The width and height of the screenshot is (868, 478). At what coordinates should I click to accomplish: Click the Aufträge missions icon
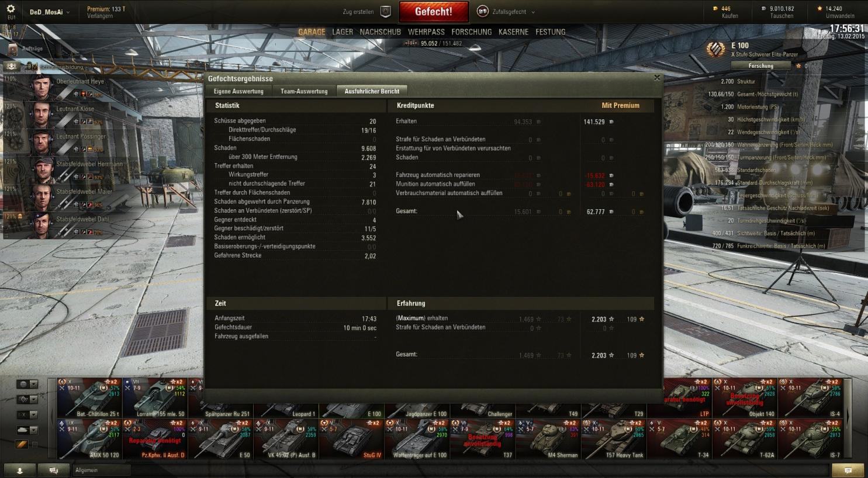pos(13,49)
